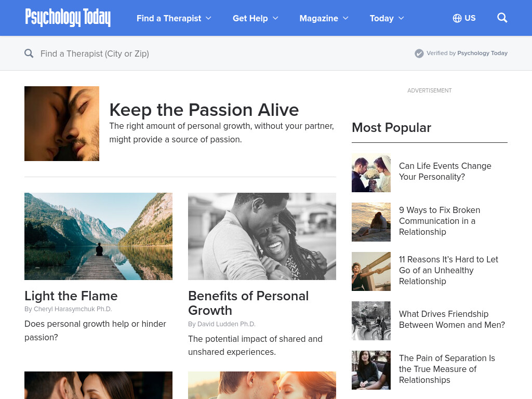The height and width of the screenshot is (399, 532).
Task: Open the Today menu
Action: [387, 18]
